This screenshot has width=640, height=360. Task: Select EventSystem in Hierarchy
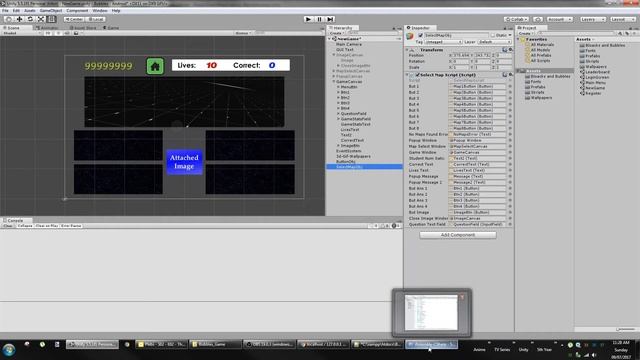click(348, 151)
